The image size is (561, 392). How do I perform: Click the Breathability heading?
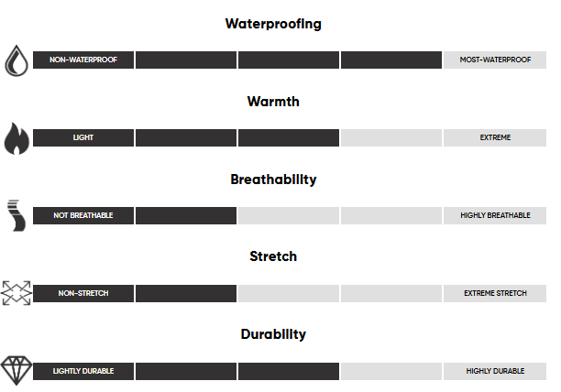(x=273, y=180)
